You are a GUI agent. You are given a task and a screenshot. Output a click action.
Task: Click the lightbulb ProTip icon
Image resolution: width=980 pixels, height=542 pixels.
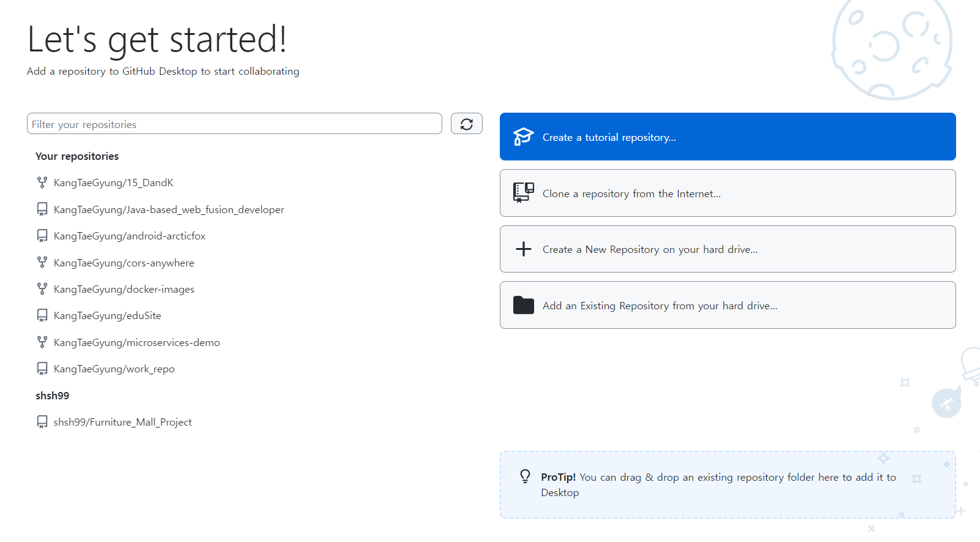pos(525,476)
